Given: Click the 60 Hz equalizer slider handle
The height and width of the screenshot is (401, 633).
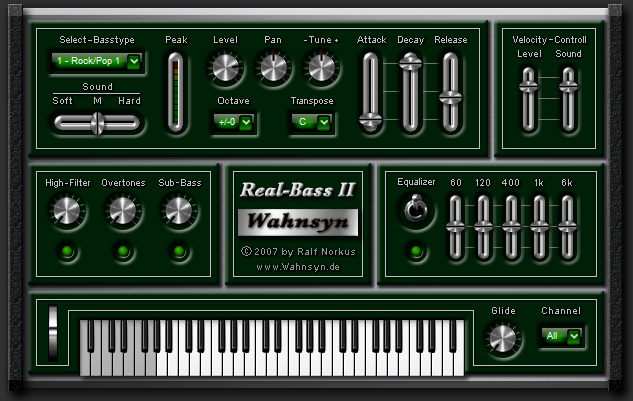Looking at the screenshot, I should (455, 227).
